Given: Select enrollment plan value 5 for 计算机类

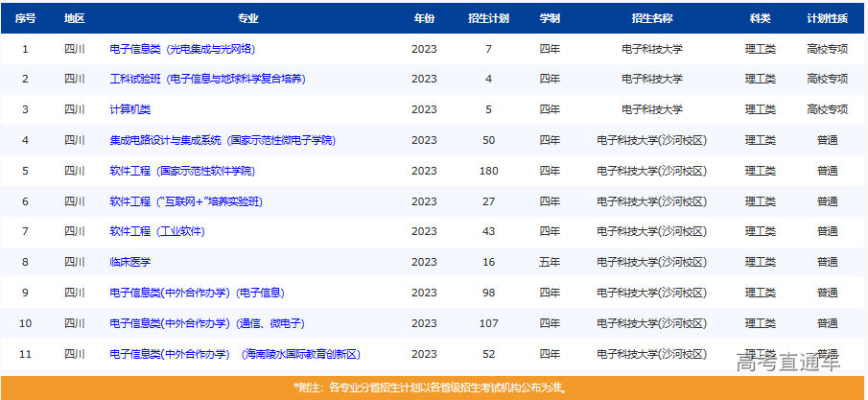Looking at the screenshot, I should pos(488,109).
